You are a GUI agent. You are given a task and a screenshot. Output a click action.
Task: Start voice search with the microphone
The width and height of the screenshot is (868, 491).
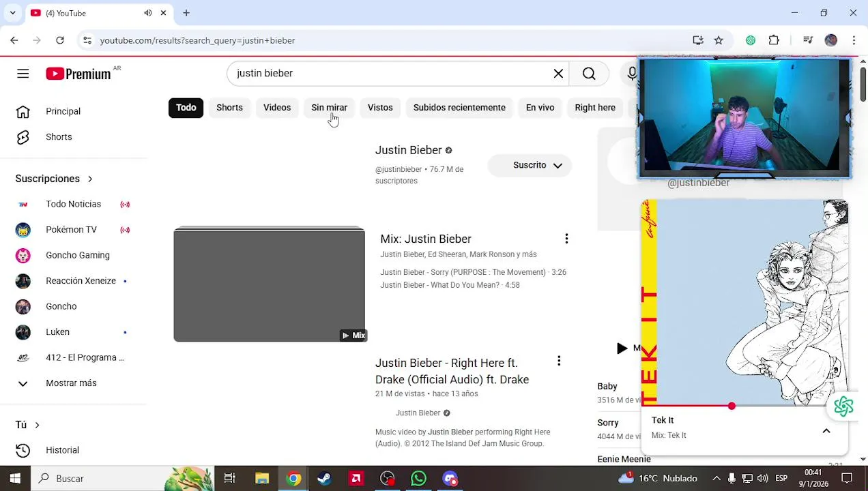632,73
